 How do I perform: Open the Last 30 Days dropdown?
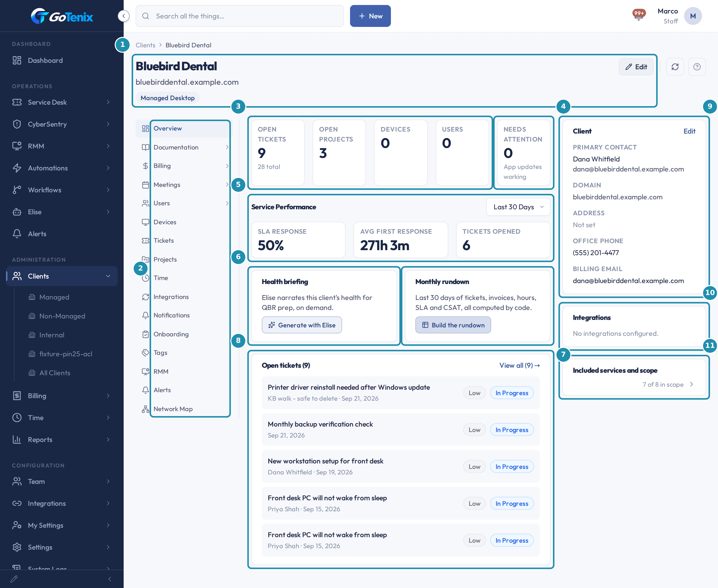pyautogui.click(x=518, y=207)
